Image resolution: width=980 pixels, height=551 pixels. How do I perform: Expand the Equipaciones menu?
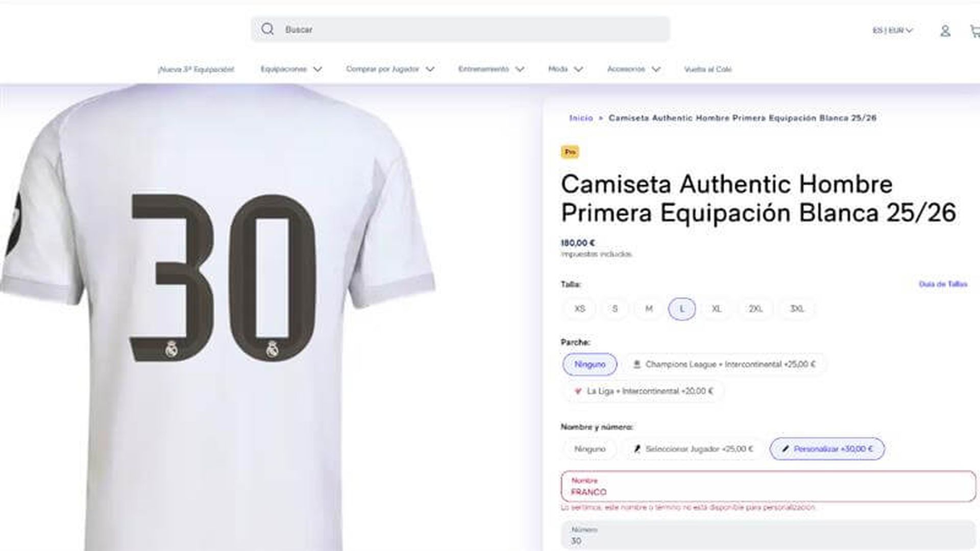coord(291,69)
